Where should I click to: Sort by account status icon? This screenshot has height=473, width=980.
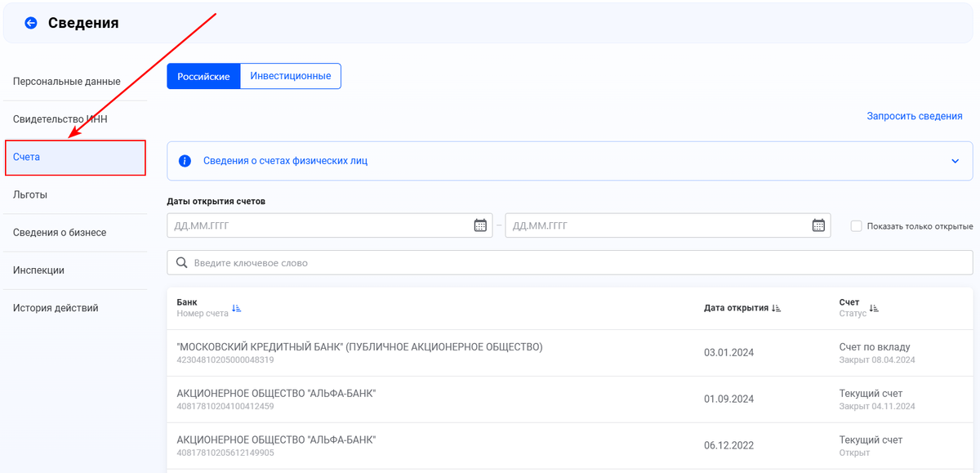point(874,308)
